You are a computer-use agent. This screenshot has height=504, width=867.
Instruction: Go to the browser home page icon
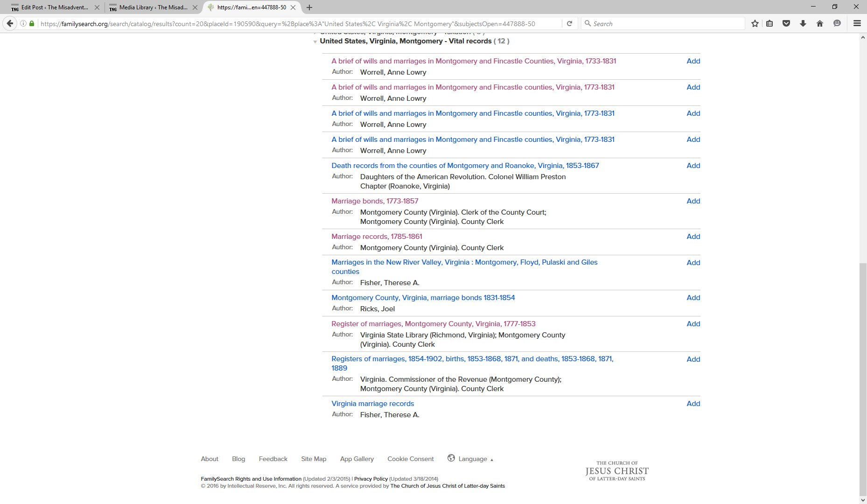pyautogui.click(x=819, y=23)
